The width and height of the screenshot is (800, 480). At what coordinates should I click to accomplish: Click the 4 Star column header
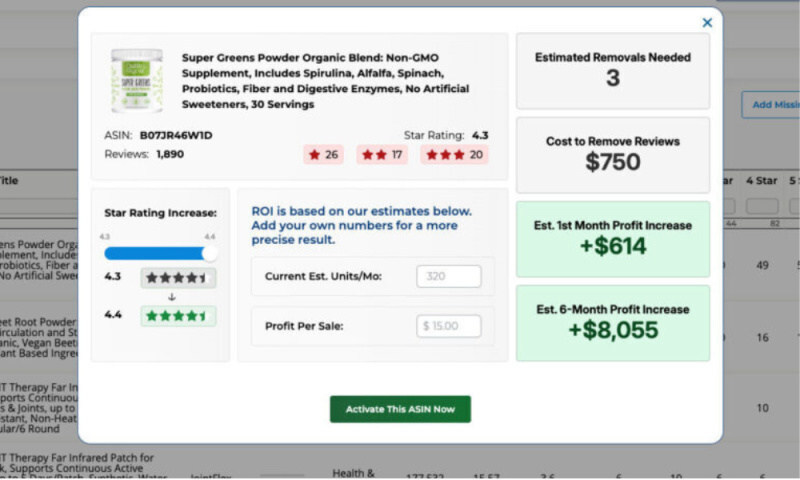[762, 181]
